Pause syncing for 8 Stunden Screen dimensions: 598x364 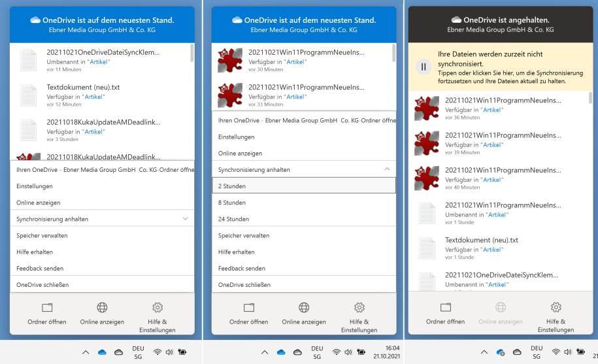[304, 203]
